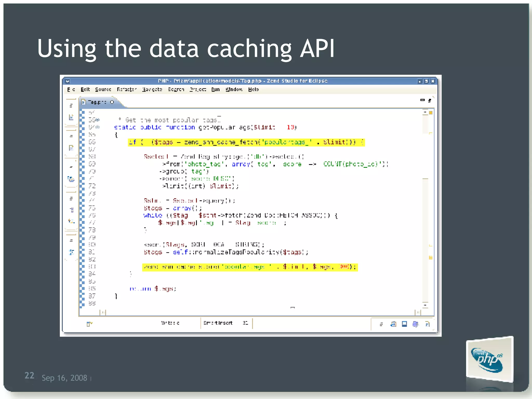
Task: Open the Project menu
Action: pyautogui.click(x=198, y=89)
